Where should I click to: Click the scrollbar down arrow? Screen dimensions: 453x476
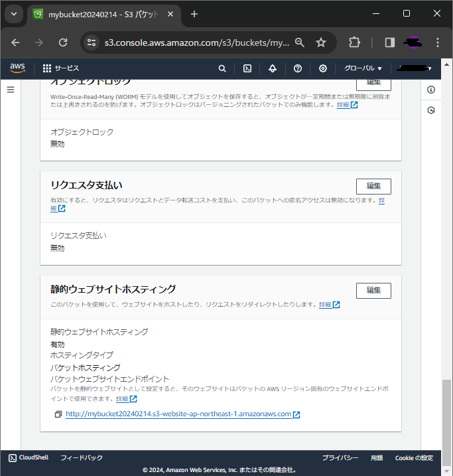[446, 471]
